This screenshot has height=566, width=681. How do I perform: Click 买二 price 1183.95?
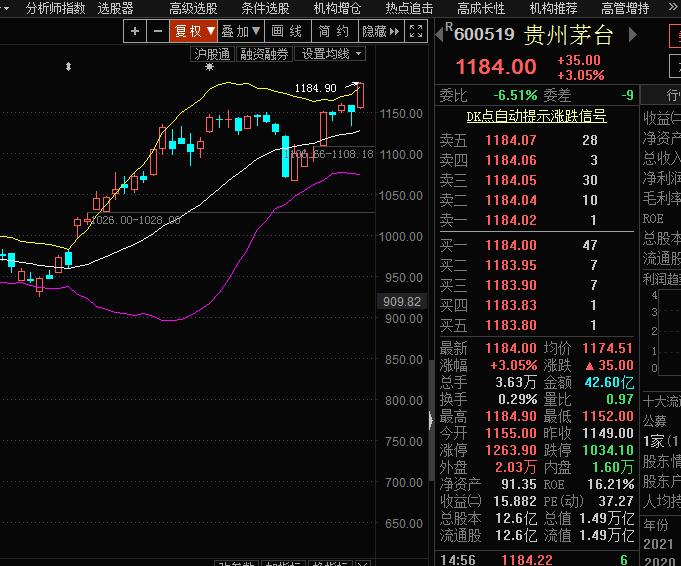click(511, 265)
